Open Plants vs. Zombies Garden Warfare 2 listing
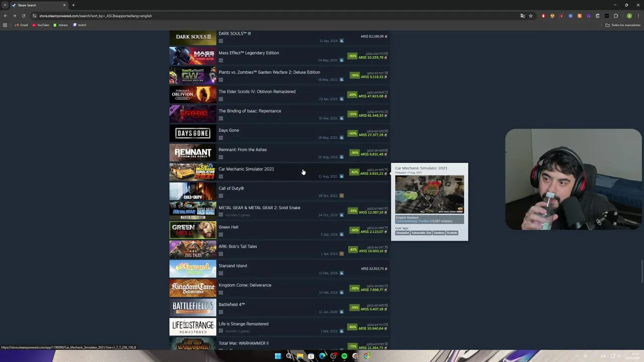The width and height of the screenshot is (644, 362). (279, 75)
